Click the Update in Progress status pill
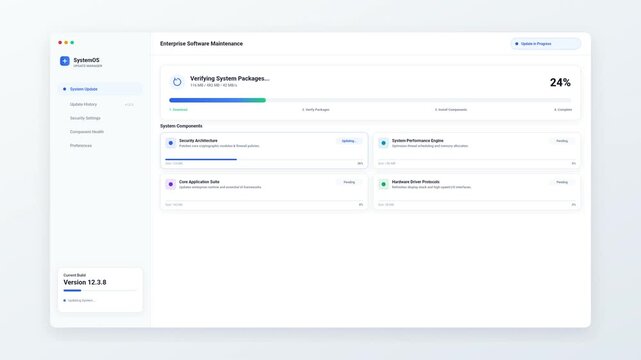 pos(546,44)
